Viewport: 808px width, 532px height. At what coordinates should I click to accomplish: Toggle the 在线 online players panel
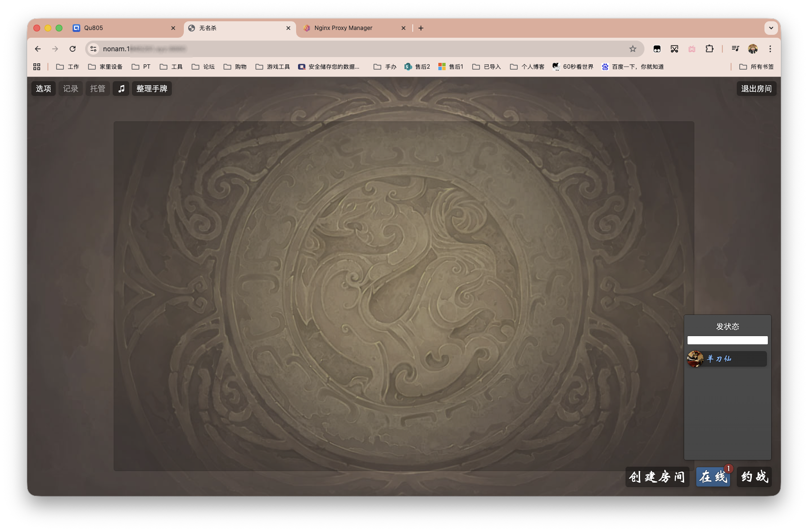(713, 477)
